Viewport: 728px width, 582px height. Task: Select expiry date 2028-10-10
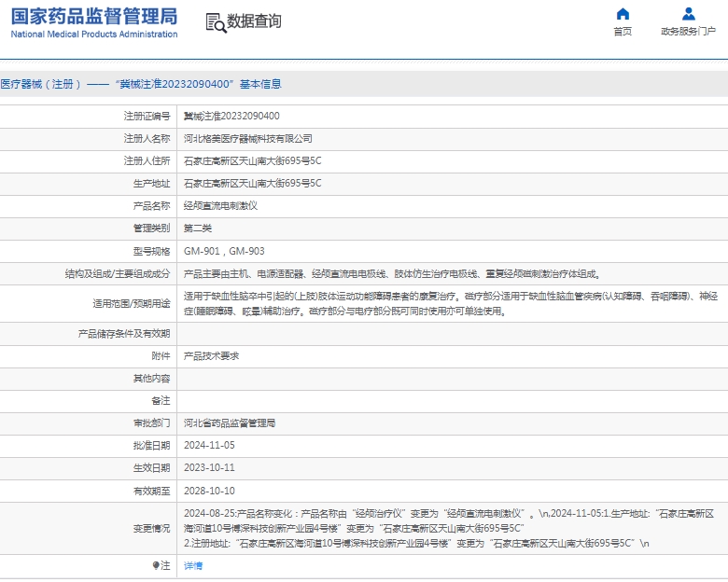(x=209, y=491)
